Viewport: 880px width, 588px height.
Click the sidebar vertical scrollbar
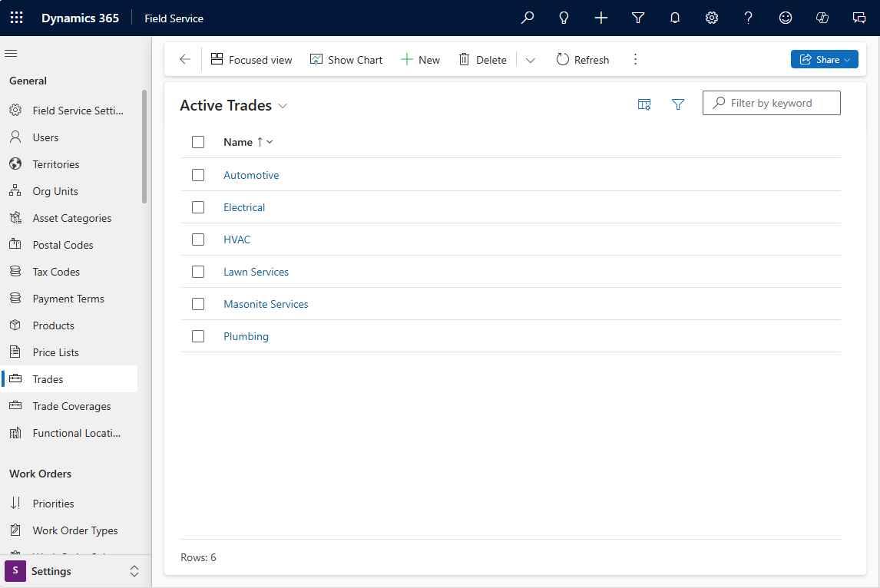[x=144, y=147]
